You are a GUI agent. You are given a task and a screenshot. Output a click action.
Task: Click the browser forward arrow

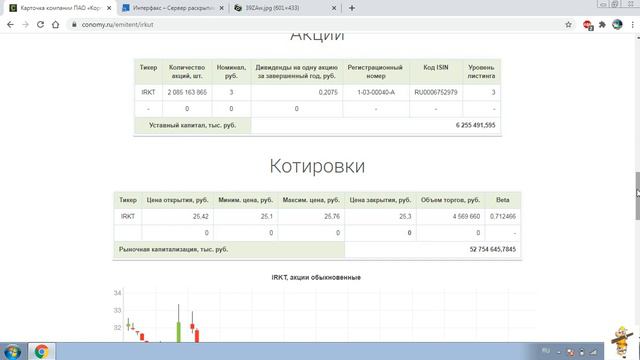(x=25, y=24)
